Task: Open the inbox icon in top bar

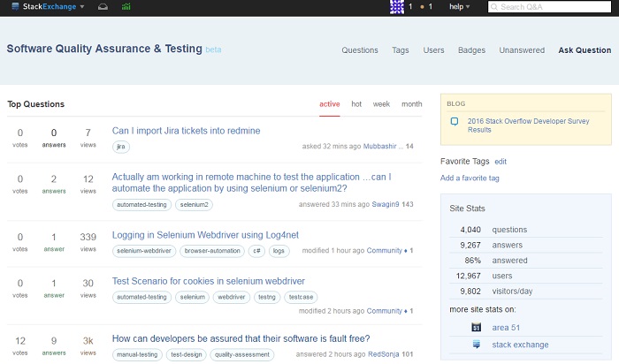Action: [103, 7]
